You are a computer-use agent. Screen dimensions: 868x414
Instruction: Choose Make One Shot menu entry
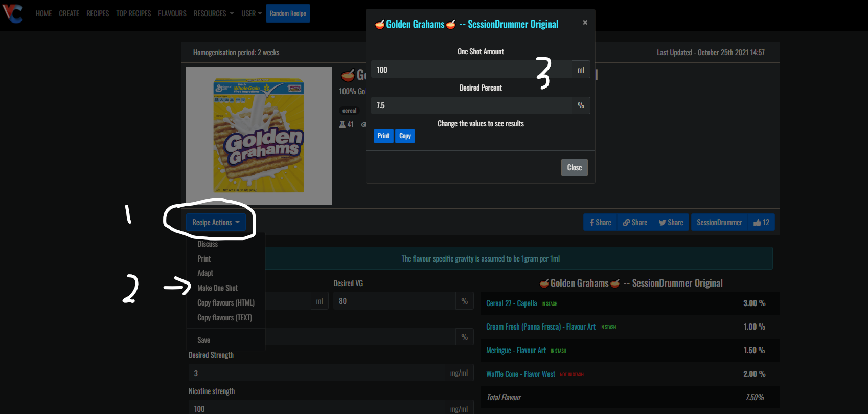coord(217,288)
